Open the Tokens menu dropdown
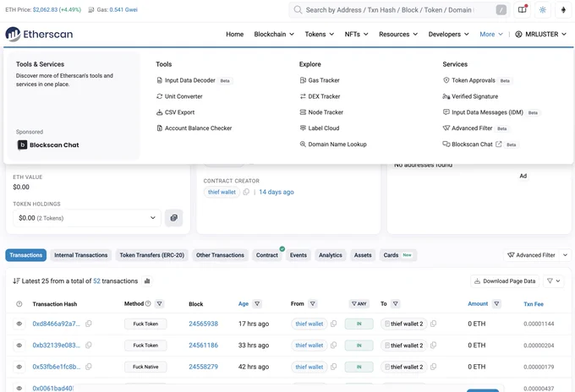575x392 pixels. [x=320, y=34]
